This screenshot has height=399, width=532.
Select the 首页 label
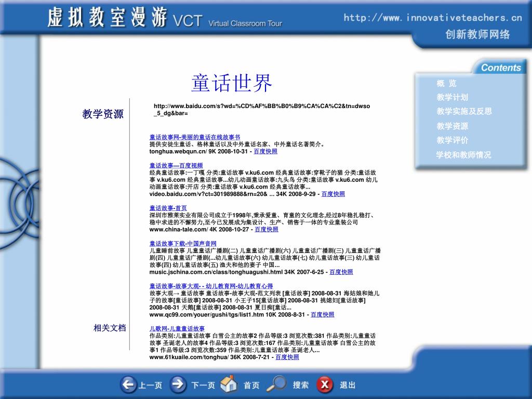coord(251,385)
